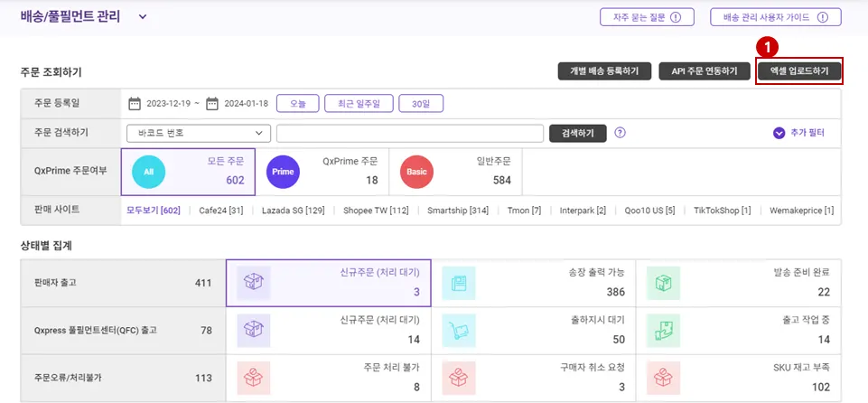Open the 바코드 번호 search type dropdown

click(199, 134)
